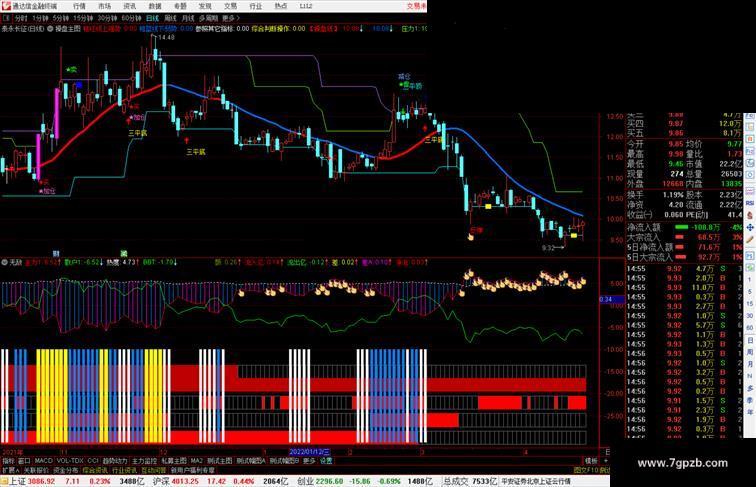Click the 上证 index in status bar
This screenshot has width=756, height=487.
coord(17,481)
